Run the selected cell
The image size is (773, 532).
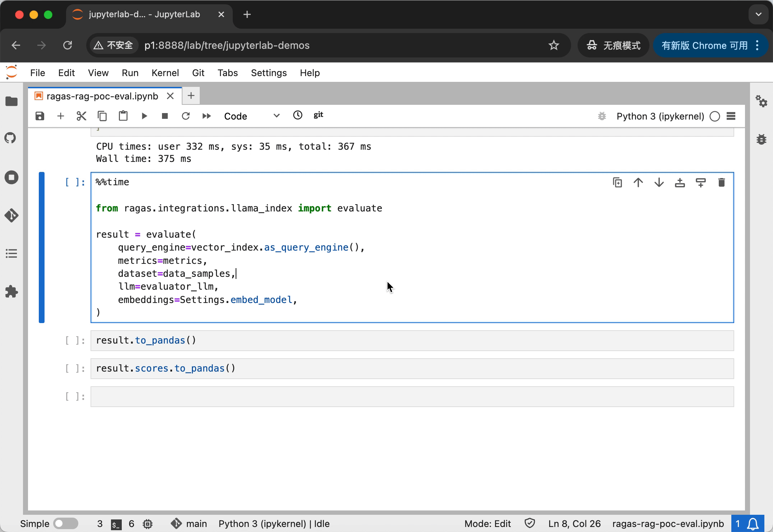pos(144,116)
